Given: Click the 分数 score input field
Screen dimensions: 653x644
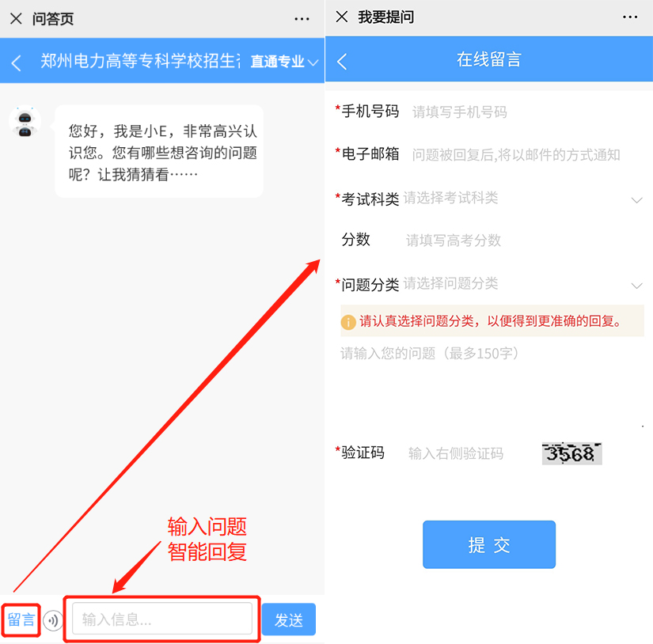Looking at the screenshot, I should click(x=524, y=241).
